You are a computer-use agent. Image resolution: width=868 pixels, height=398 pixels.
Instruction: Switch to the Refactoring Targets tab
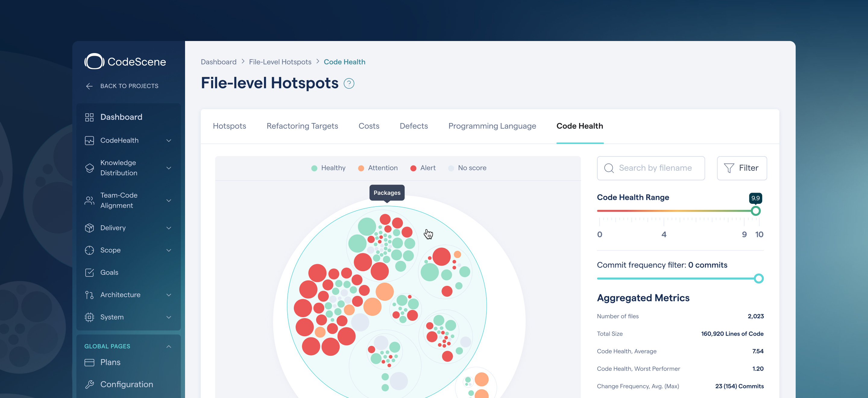[302, 126]
